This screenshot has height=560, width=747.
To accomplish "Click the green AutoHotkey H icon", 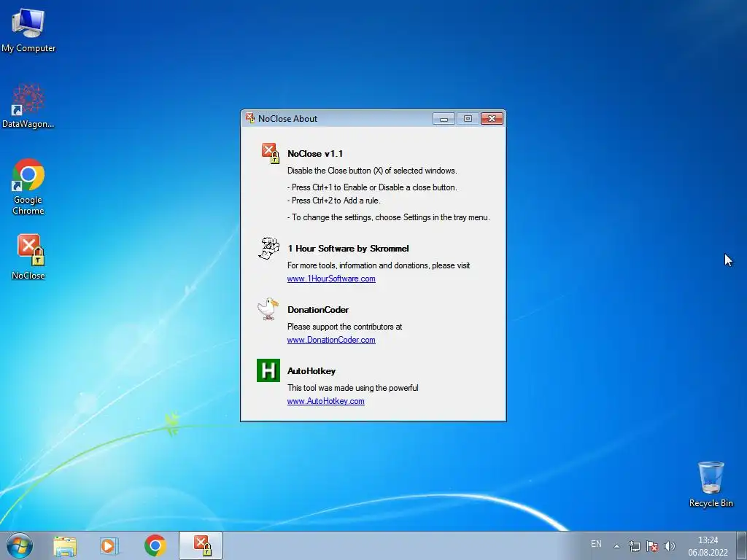I will tap(268, 370).
